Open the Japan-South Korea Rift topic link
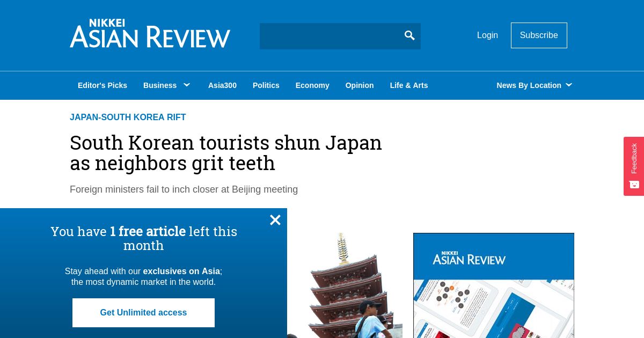This screenshot has width=644, height=338. point(128,117)
